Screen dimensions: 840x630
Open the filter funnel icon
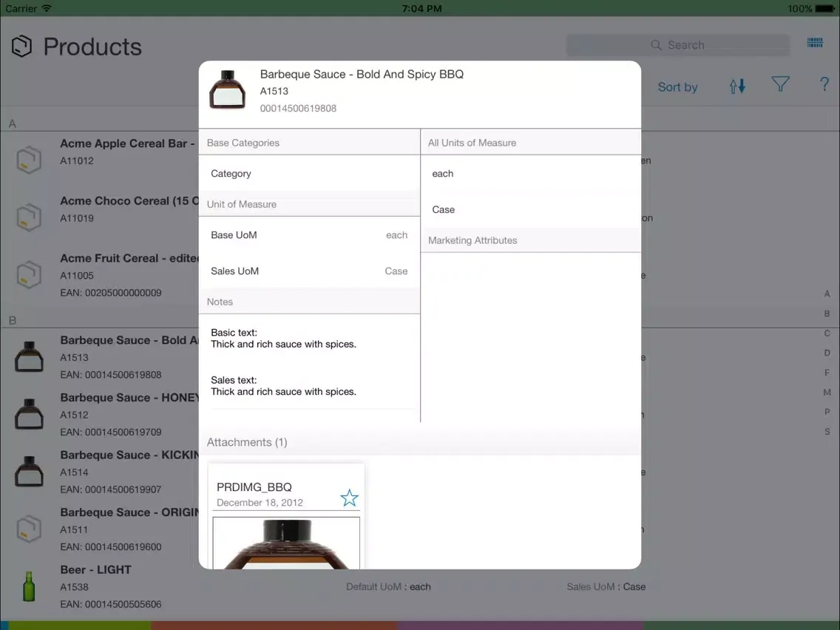(x=780, y=85)
